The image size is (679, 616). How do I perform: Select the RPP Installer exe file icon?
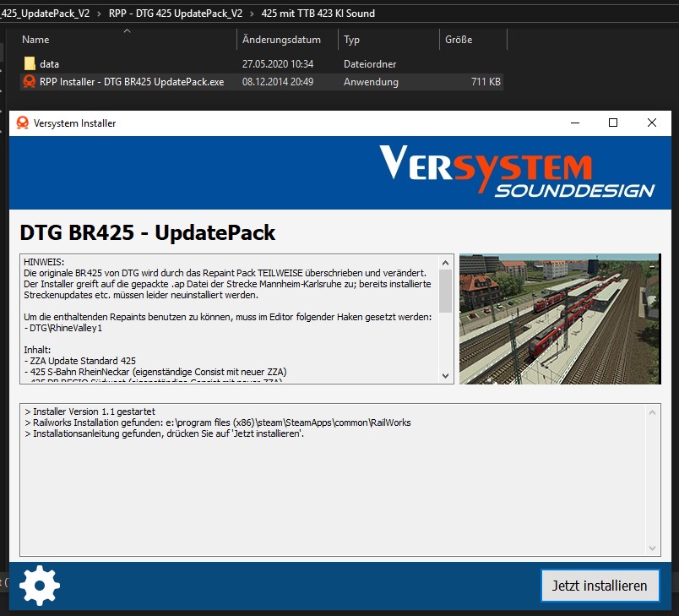point(30,81)
